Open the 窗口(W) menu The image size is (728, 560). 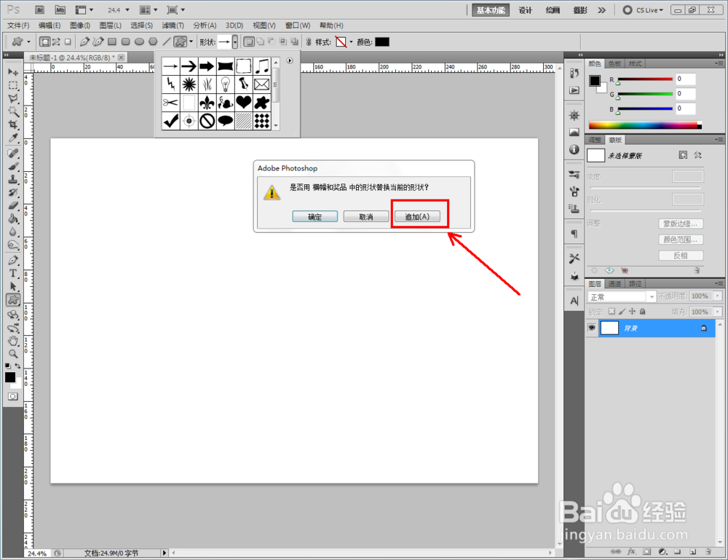coord(298,25)
